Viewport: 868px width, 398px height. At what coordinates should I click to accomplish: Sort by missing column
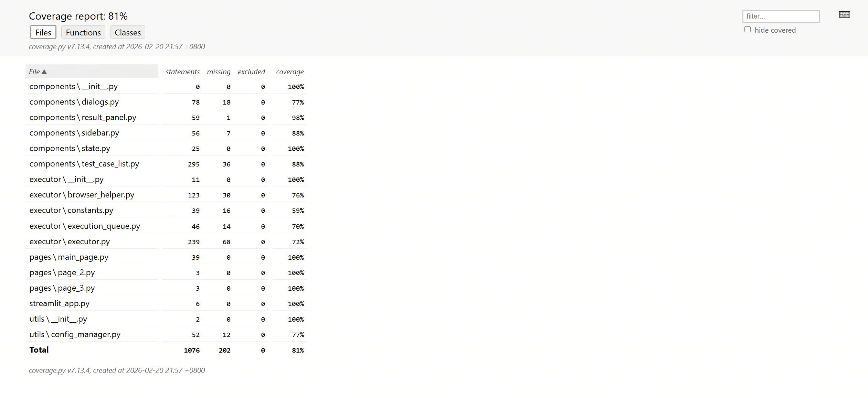219,72
